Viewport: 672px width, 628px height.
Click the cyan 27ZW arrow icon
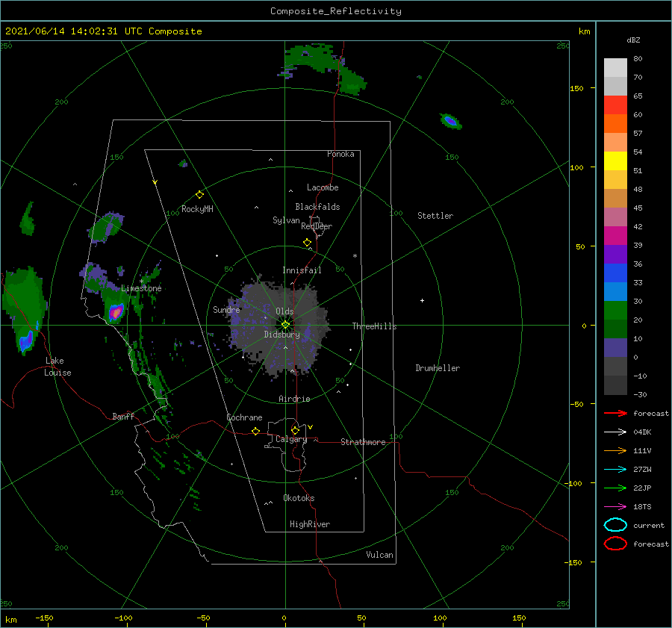(x=615, y=470)
